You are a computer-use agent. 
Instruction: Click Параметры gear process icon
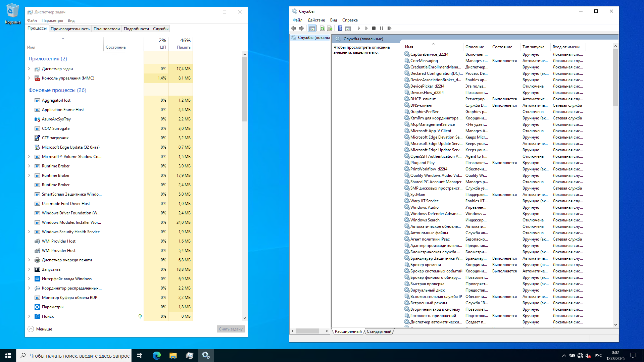click(37, 307)
